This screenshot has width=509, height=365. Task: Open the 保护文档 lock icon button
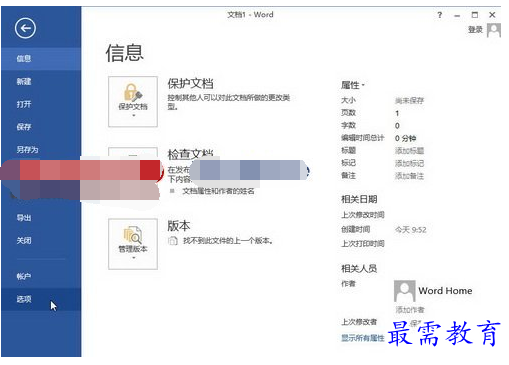[x=133, y=101]
